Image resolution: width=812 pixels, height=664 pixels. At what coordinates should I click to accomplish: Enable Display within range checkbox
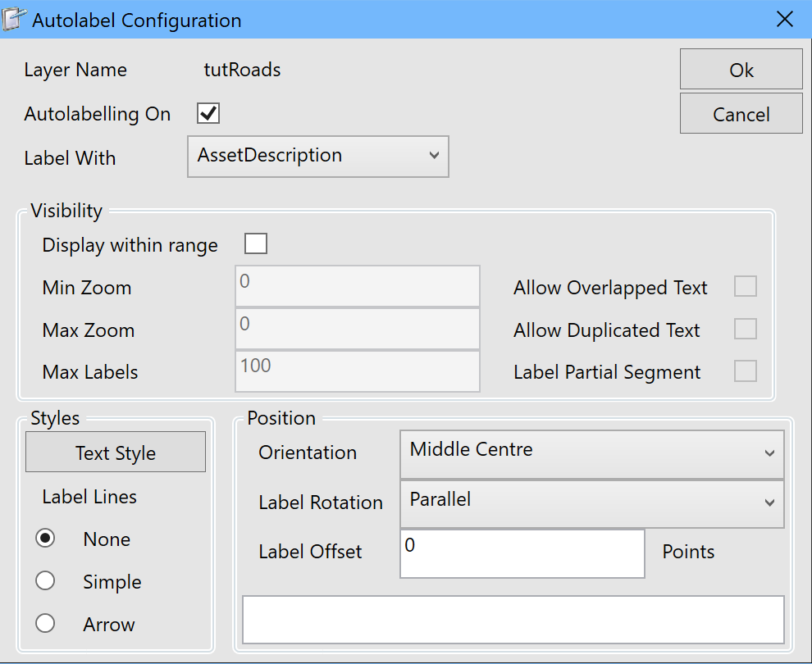[x=256, y=243]
